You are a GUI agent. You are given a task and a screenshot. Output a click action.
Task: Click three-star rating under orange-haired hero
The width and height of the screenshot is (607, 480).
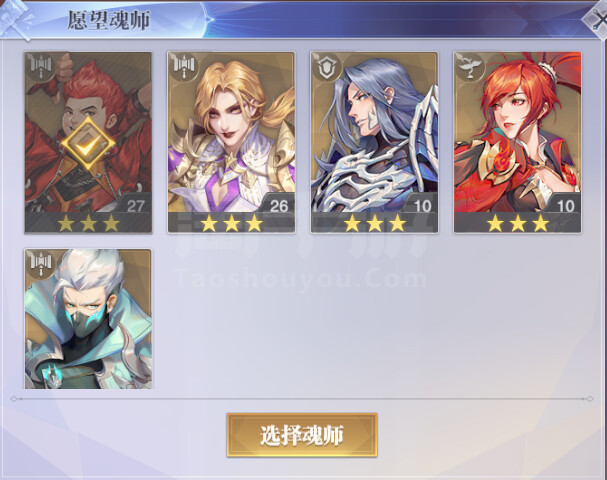[x=518, y=223]
